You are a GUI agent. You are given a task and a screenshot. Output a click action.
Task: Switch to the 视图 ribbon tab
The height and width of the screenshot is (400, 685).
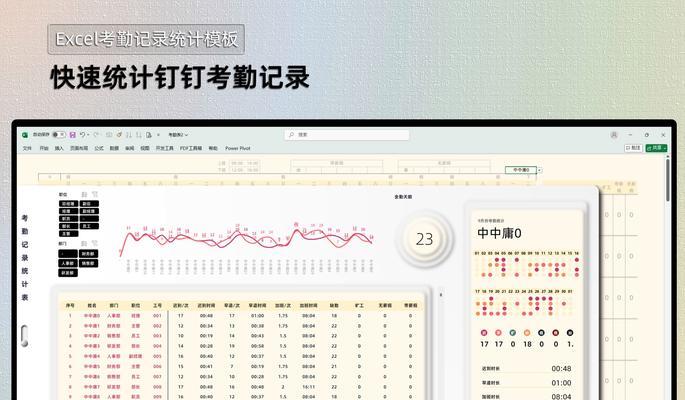[145, 148]
